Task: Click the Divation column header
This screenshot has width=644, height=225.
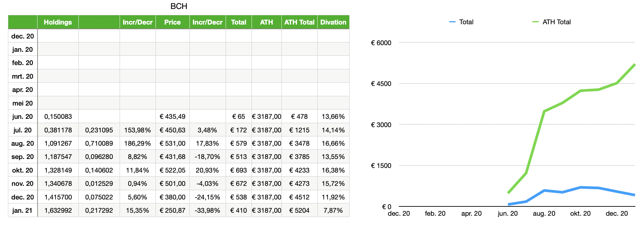Action: [333, 22]
